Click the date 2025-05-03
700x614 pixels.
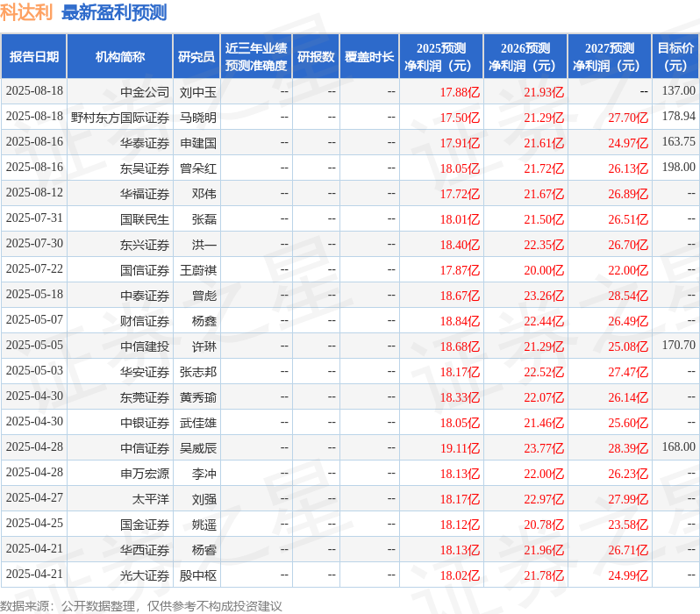coord(34,371)
